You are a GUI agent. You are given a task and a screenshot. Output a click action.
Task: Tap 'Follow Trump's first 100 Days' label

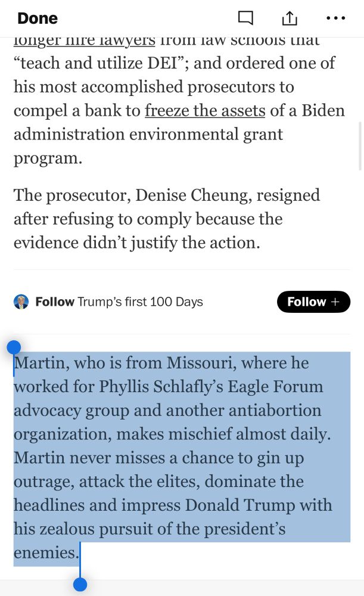[119, 302]
